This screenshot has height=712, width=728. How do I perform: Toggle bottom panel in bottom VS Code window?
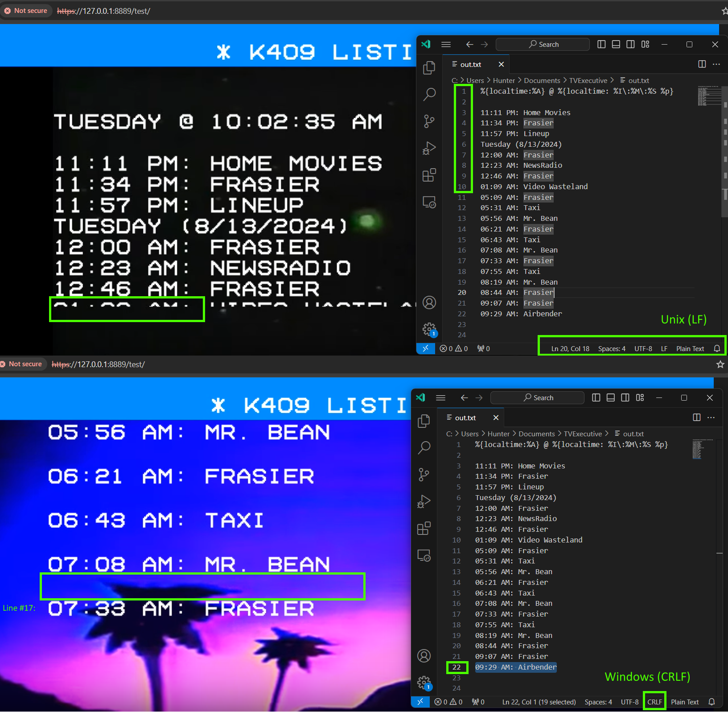[610, 397]
